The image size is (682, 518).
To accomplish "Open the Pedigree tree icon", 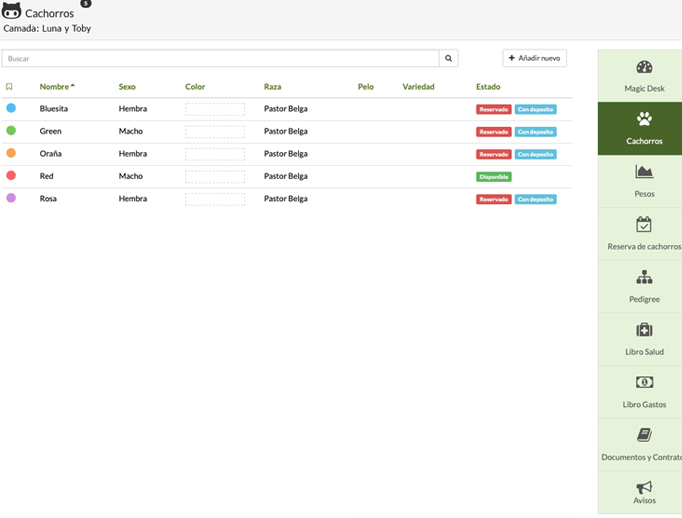I will coord(644,277).
